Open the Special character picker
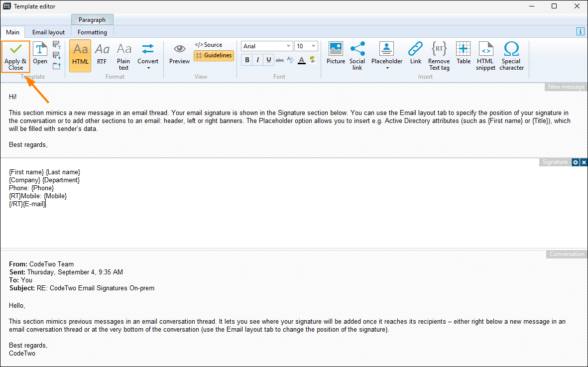The width and height of the screenshot is (588, 367). (x=511, y=56)
